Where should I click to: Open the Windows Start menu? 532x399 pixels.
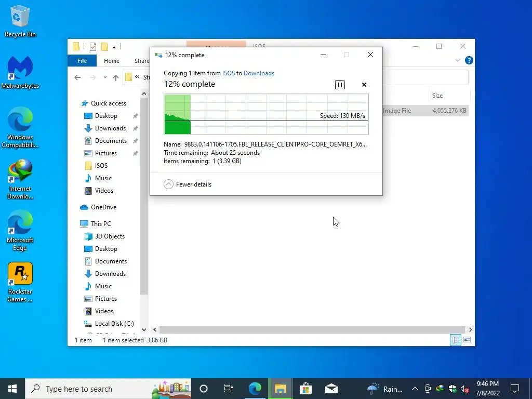(x=12, y=389)
